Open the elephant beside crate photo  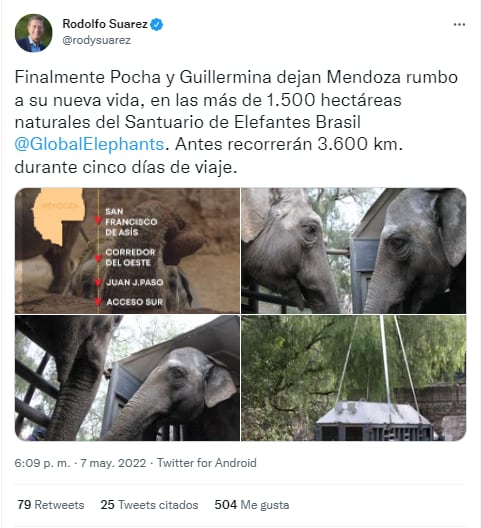tap(127, 378)
